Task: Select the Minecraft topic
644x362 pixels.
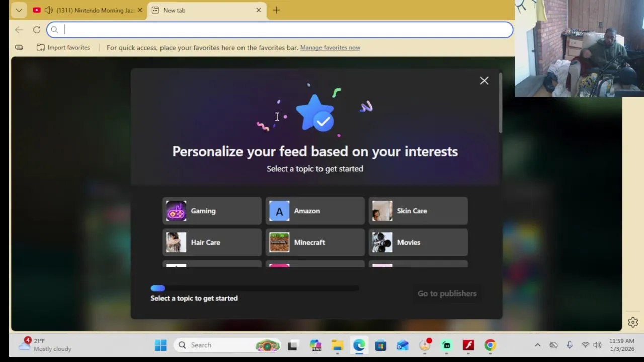Action: (x=315, y=242)
